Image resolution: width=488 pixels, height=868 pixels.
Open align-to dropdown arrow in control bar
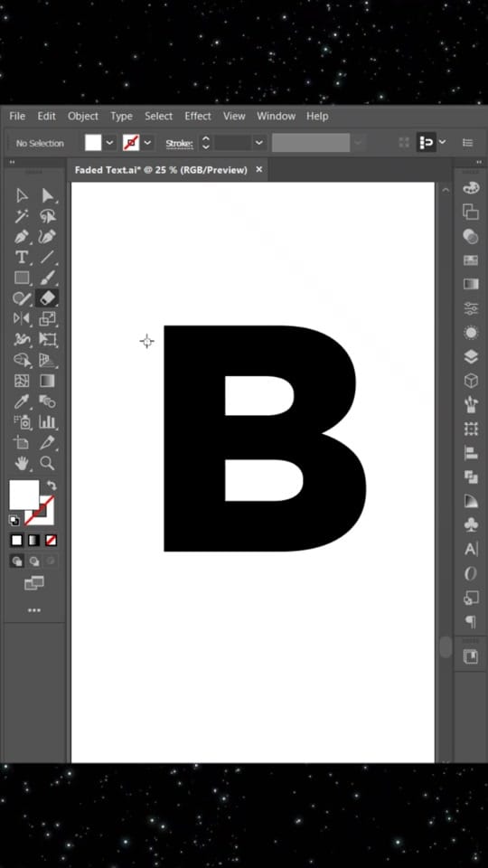pyautogui.click(x=442, y=142)
